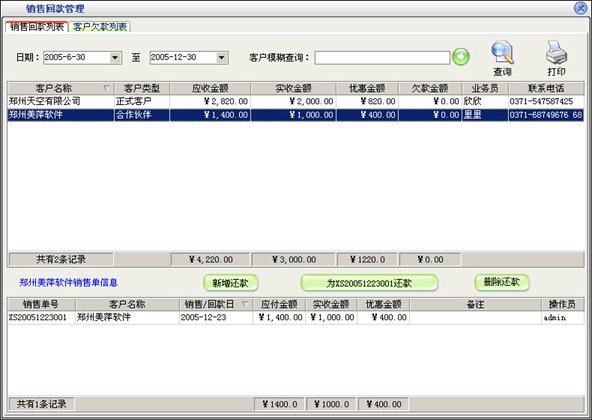Open the start date dropdown 2005-6-30

coord(115,57)
